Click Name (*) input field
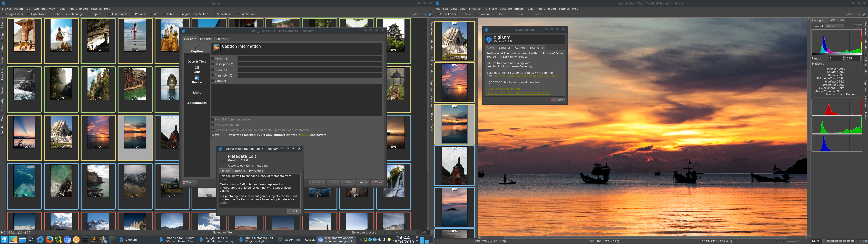 (x=310, y=59)
